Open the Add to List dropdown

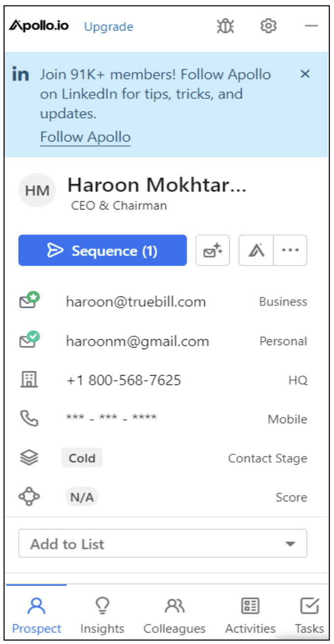click(x=163, y=543)
